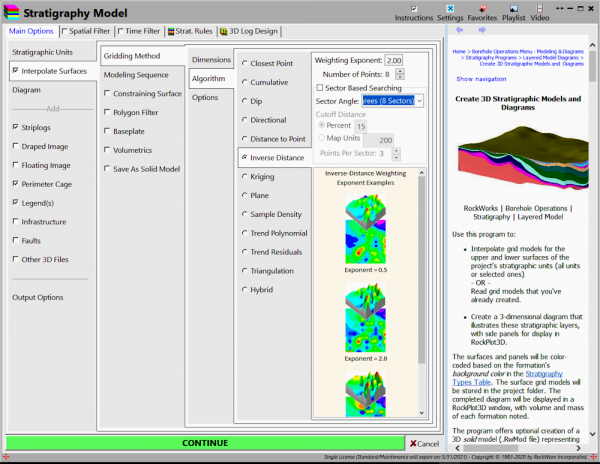Click the Cancel button
Screen dimensions: 600x464
425,443
